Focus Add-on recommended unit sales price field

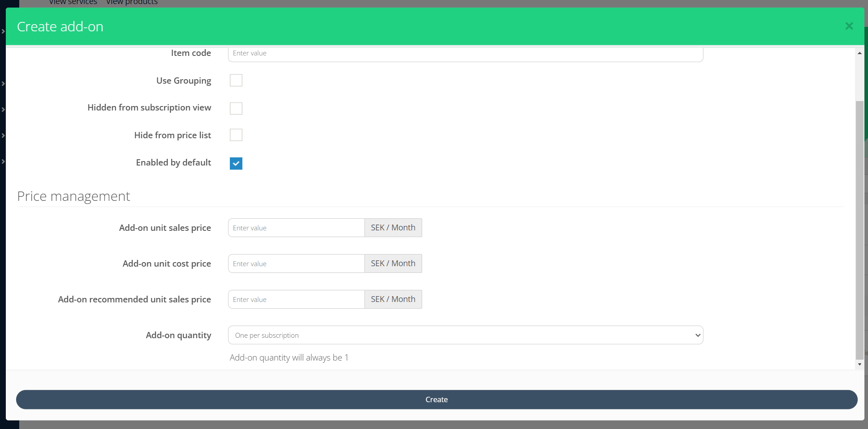[296, 299]
